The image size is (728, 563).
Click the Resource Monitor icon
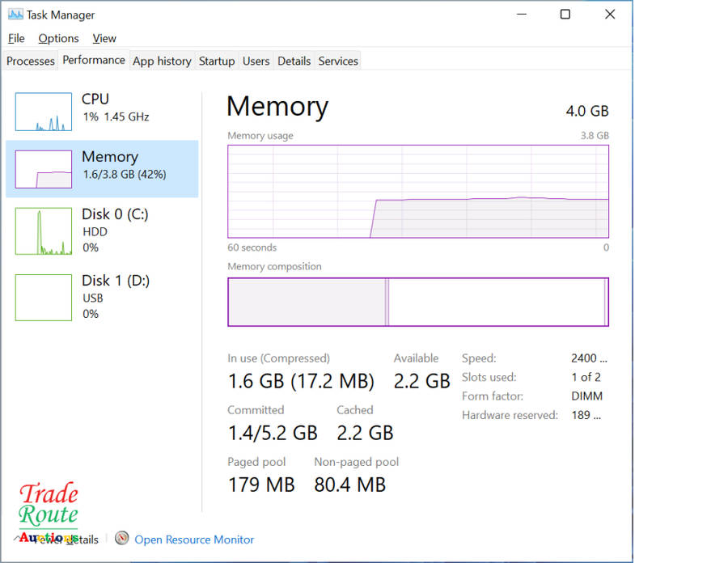122,539
